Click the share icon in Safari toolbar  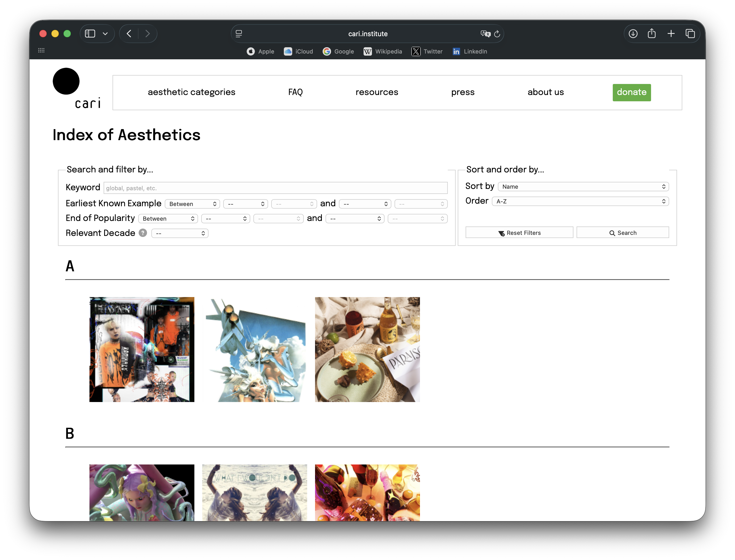(652, 33)
